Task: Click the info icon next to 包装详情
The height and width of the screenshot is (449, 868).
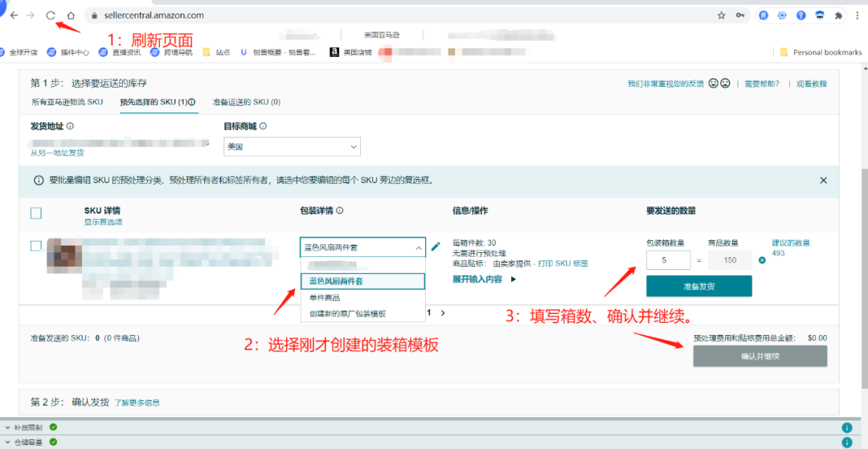Action: 340,211
